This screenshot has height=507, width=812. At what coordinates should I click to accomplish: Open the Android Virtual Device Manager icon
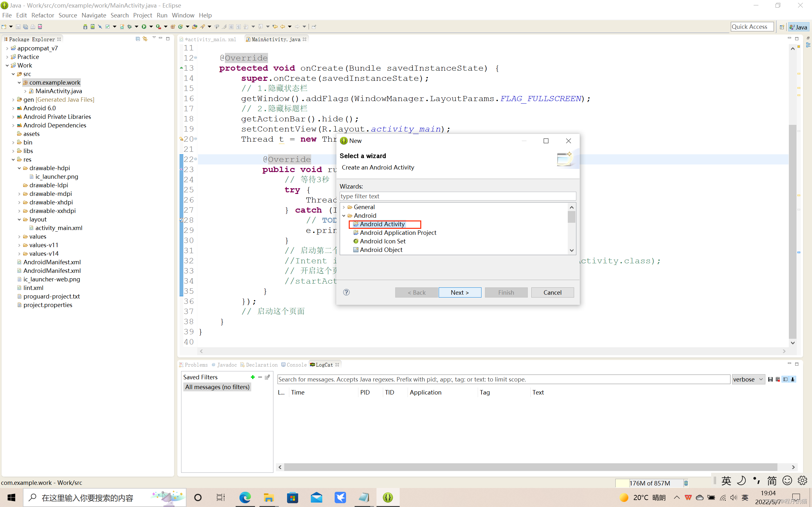[x=92, y=27]
